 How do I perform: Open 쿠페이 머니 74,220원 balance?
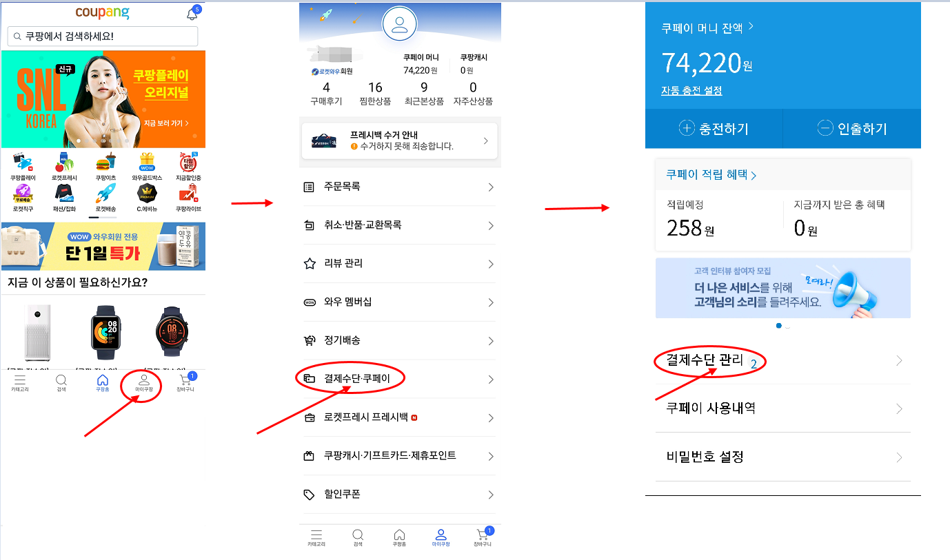[421, 64]
